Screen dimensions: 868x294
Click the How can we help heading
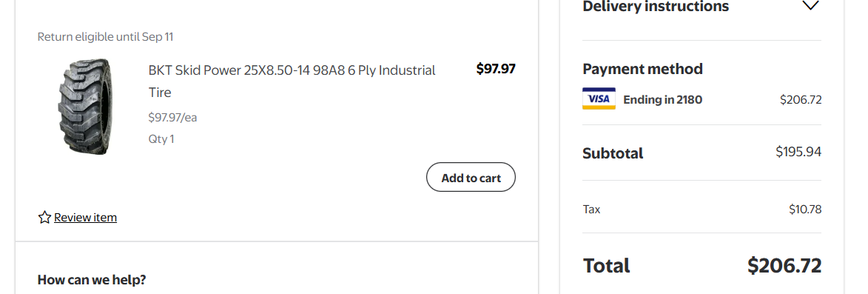point(92,280)
